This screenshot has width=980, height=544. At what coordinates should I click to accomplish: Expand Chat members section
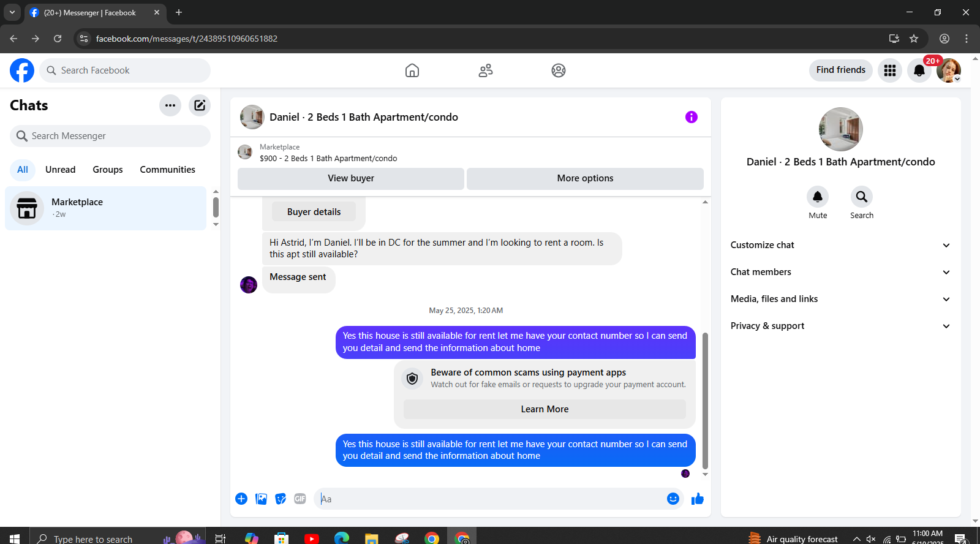(841, 272)
